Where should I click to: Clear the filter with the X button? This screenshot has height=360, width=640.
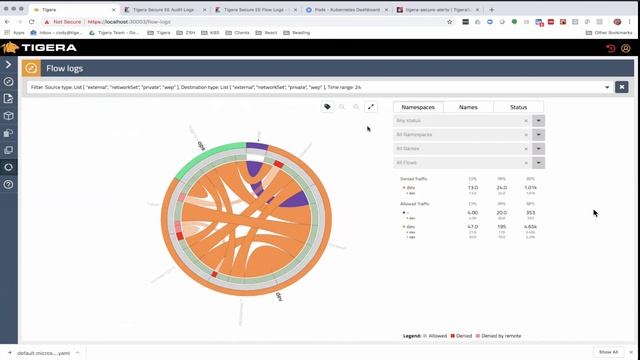[622, 87]
